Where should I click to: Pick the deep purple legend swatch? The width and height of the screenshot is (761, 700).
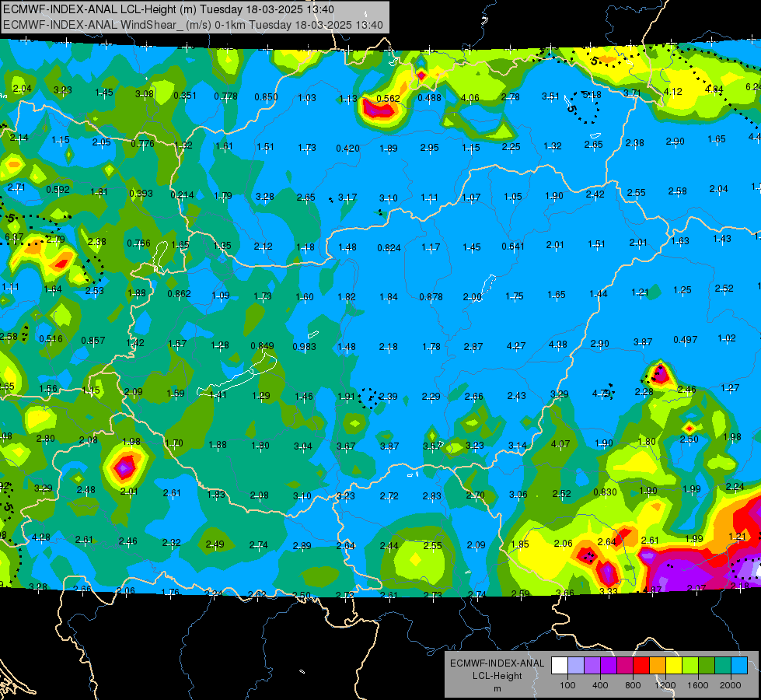click(x=609, y=665)
